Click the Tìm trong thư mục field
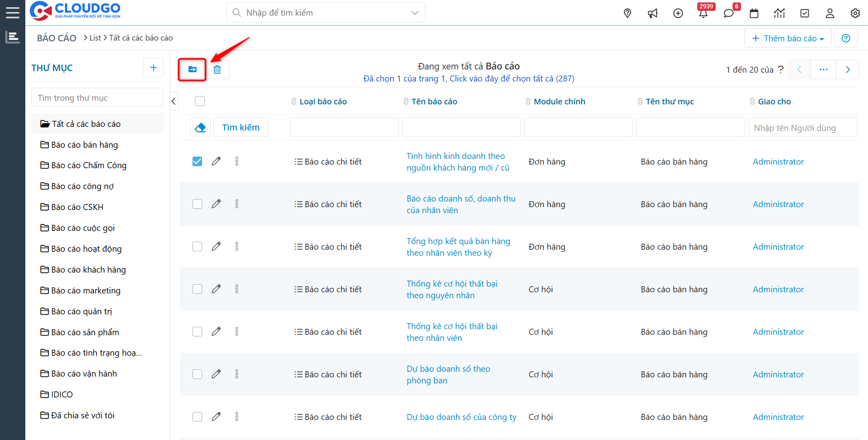Viewport: 868px width, 440px height. click(x=97, y=98)
